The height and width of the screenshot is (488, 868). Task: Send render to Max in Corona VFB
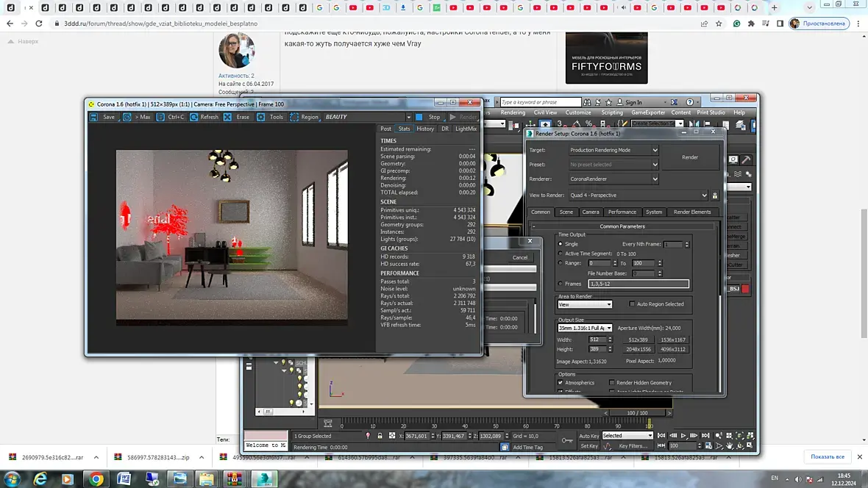[137, 117]
